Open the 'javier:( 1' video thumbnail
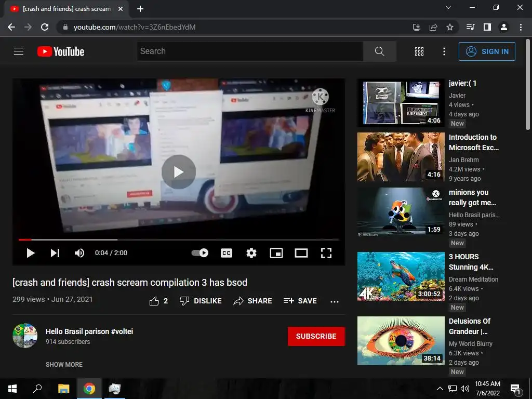 [x=401, y=103]
